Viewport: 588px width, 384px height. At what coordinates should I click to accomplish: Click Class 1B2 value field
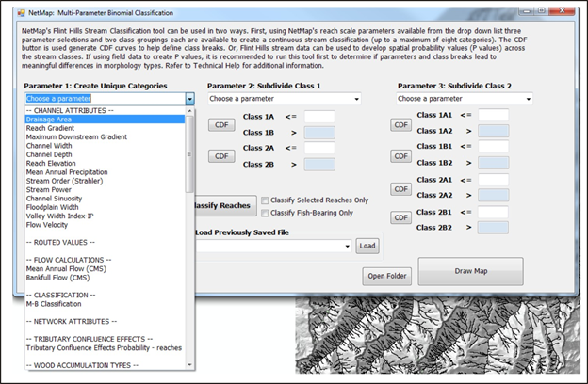pos(494,163)
